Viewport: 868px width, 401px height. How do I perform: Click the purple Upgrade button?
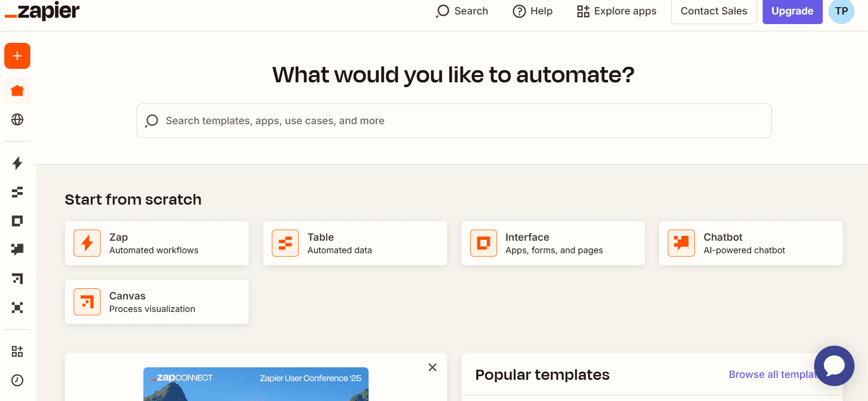792,11
